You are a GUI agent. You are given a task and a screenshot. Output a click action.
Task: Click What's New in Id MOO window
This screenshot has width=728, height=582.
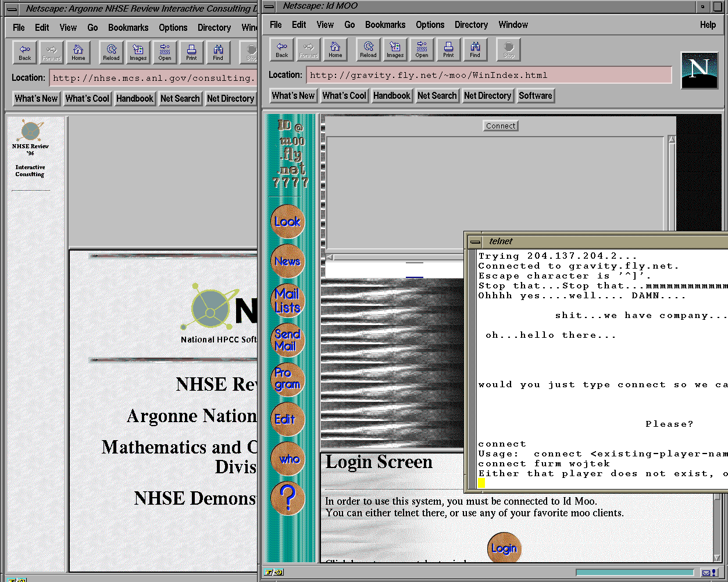click(293, 95)
